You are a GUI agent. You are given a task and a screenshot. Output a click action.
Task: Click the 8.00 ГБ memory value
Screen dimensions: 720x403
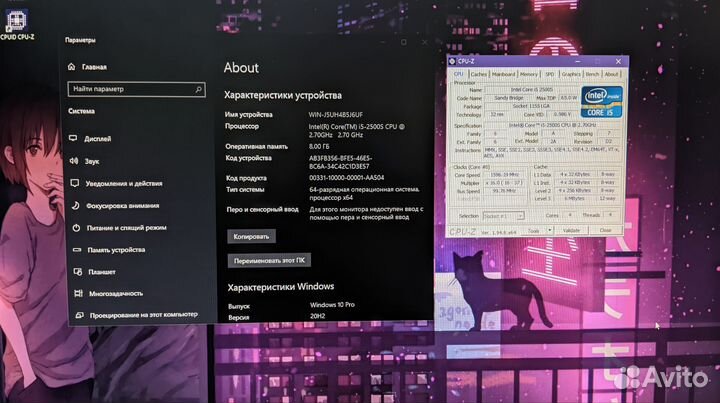point(319,146)
